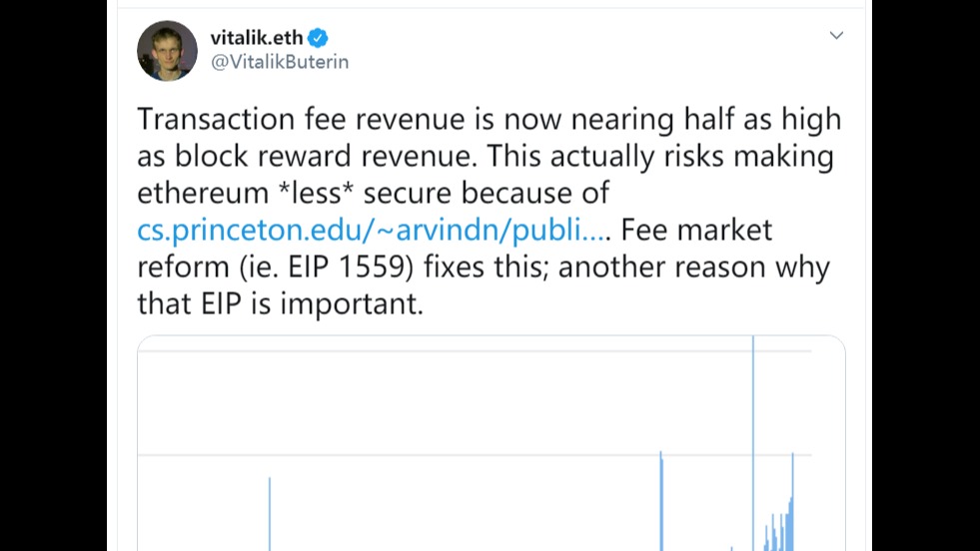Click the chart's middle gridline

(475, 455)
